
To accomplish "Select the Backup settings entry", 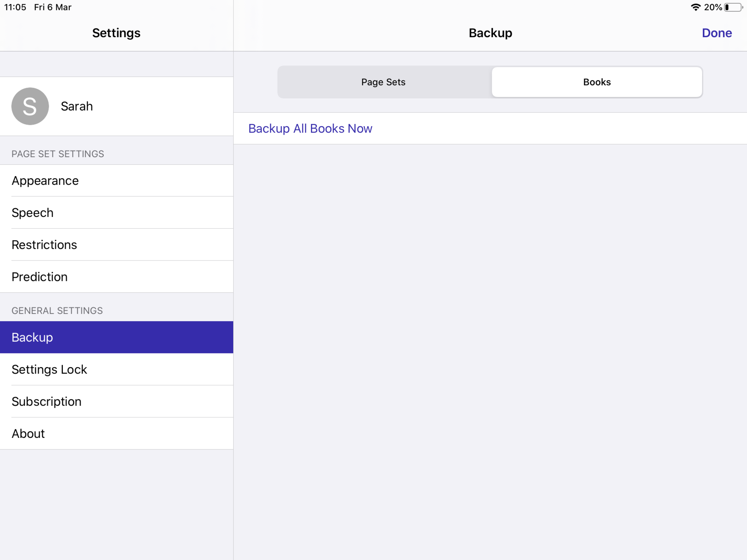I will coord(32,337).
